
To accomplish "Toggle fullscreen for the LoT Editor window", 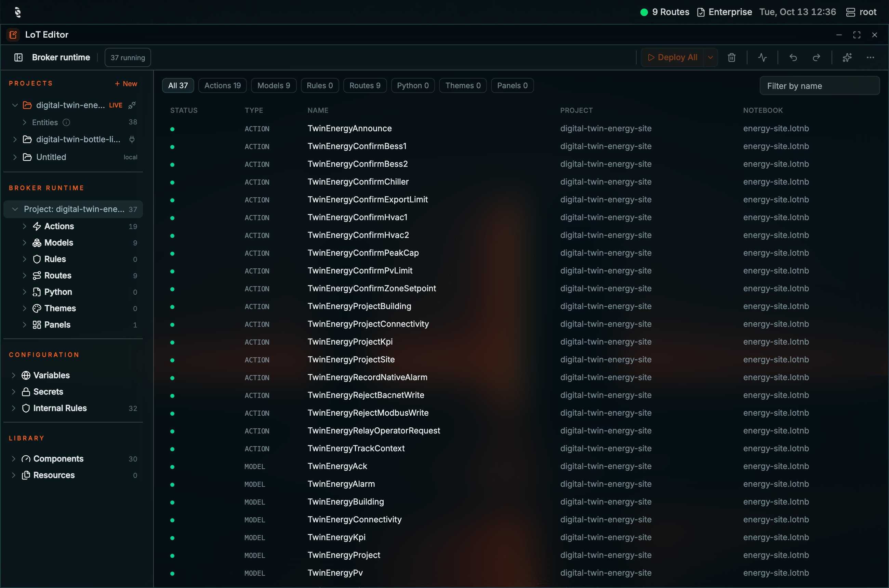I will [857, 35].
